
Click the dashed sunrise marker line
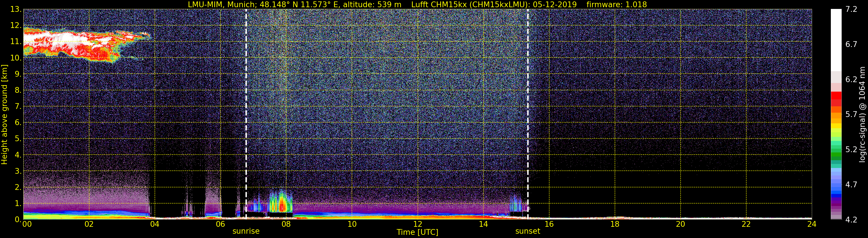pos(246,114)
